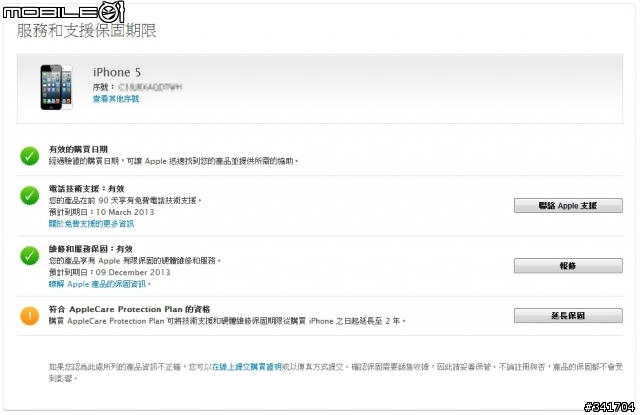This screenshot has height=415, width=640.
Task: Select the iPhone 5 product title
Action: (x=117, y=72)
